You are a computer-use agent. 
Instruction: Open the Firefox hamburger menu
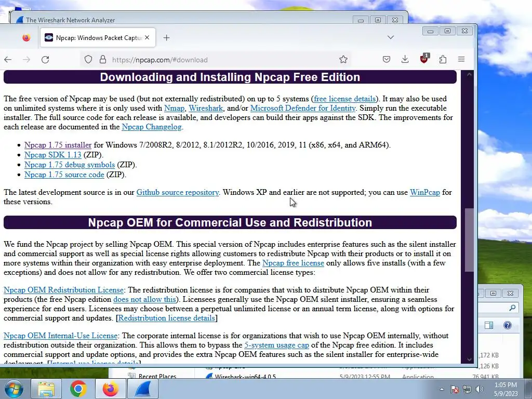point(461,59)
